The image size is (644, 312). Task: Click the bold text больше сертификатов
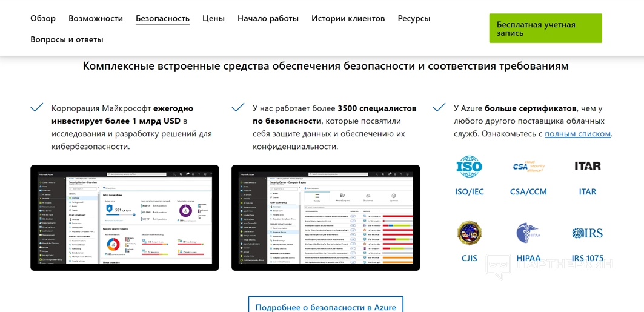point(531,109)
